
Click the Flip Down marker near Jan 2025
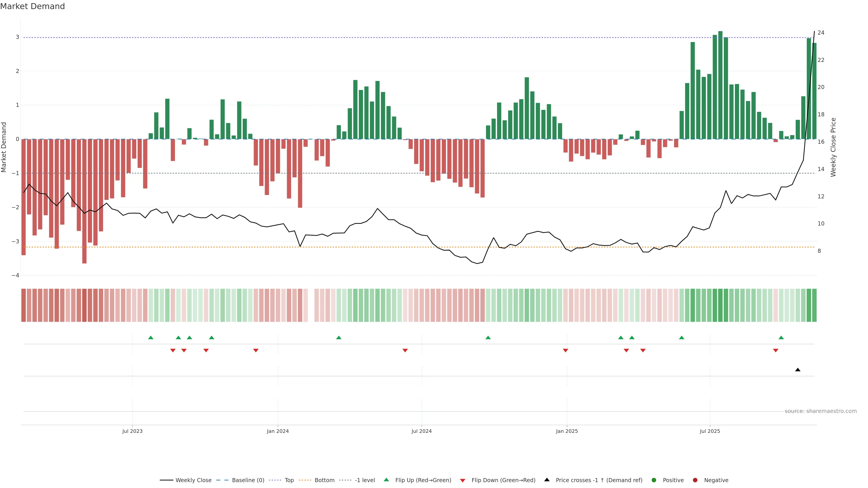click(x=565, y=351)
